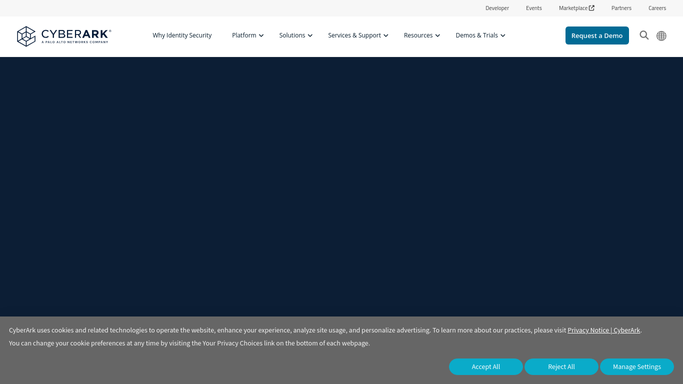Accept all cookies

pyautogui.click(x=486, y=367)
